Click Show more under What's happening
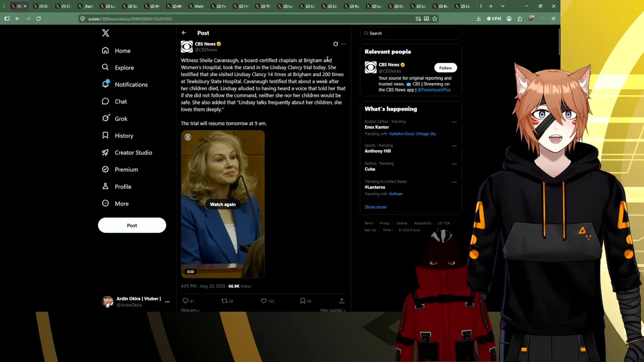This screenshot has height=362, width=644. point(376,207)
